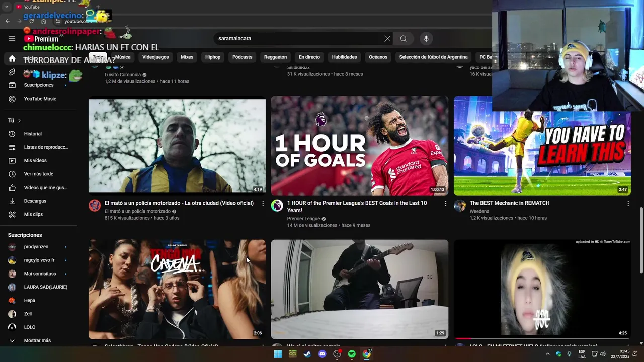Screen dimensions: 644x362
Task: Open the LOLO subscription channel
Action: pos(30,327)
